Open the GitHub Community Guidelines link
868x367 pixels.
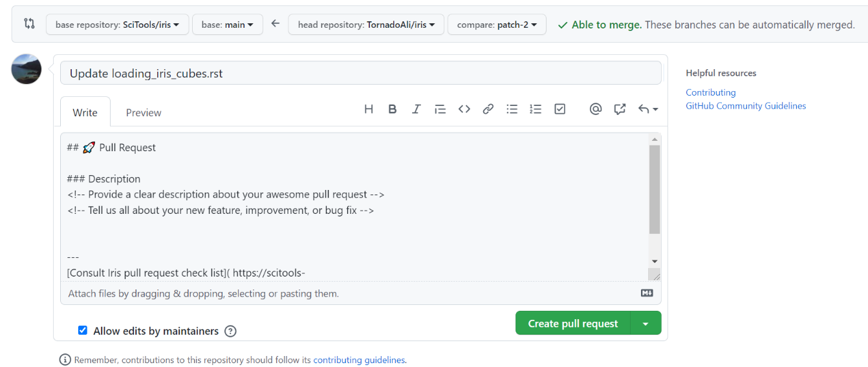[746, 106]
